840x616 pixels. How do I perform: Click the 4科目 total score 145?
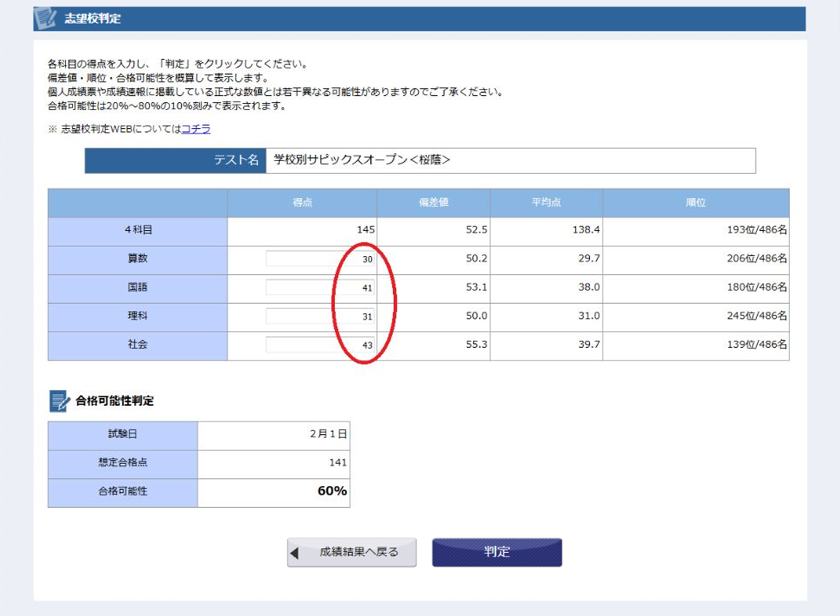pos(365,230)
